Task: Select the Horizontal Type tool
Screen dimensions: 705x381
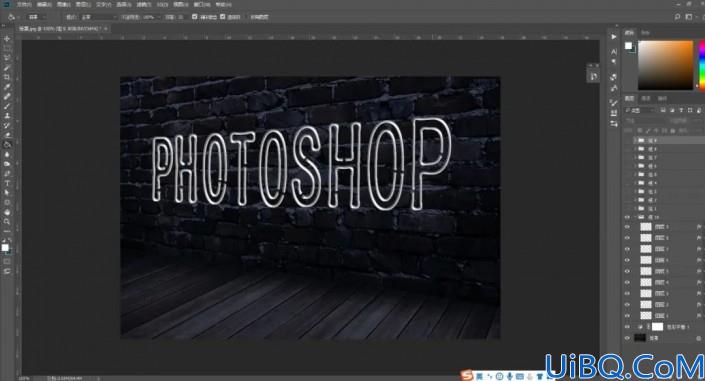Action: 7,183
